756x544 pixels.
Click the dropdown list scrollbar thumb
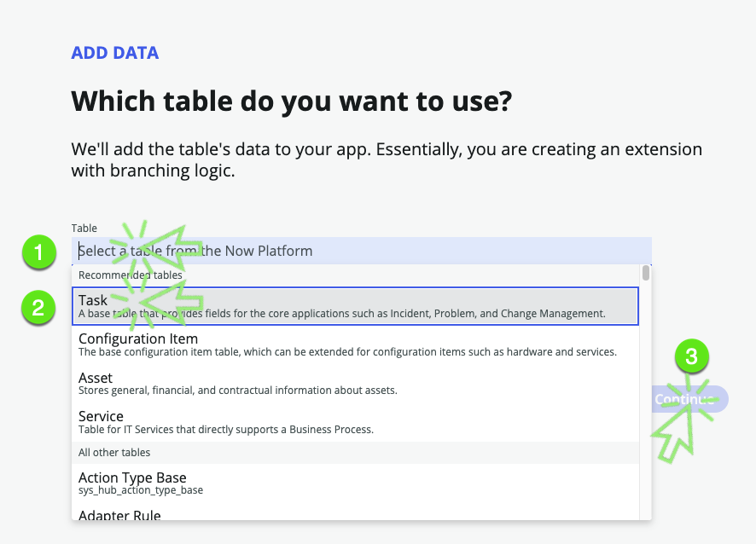tap(646, 274)
